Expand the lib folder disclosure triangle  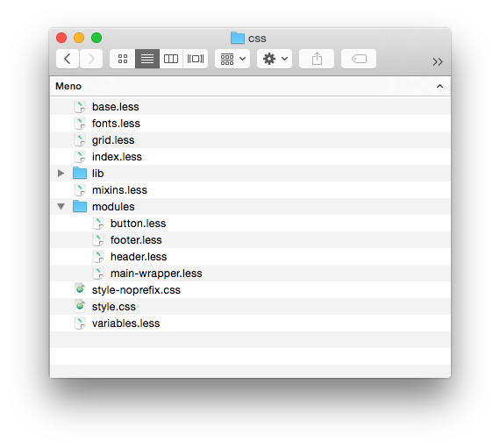pos(61,174)
